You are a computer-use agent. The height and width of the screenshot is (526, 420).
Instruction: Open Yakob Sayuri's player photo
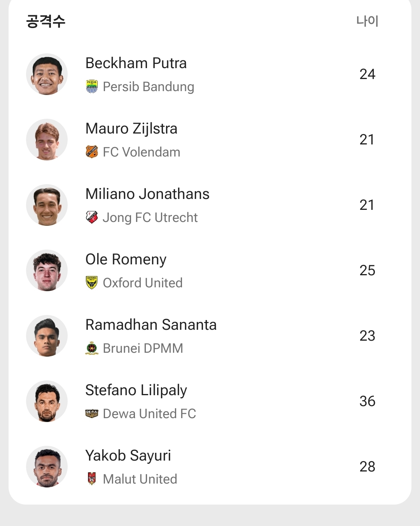coord(47,467)
